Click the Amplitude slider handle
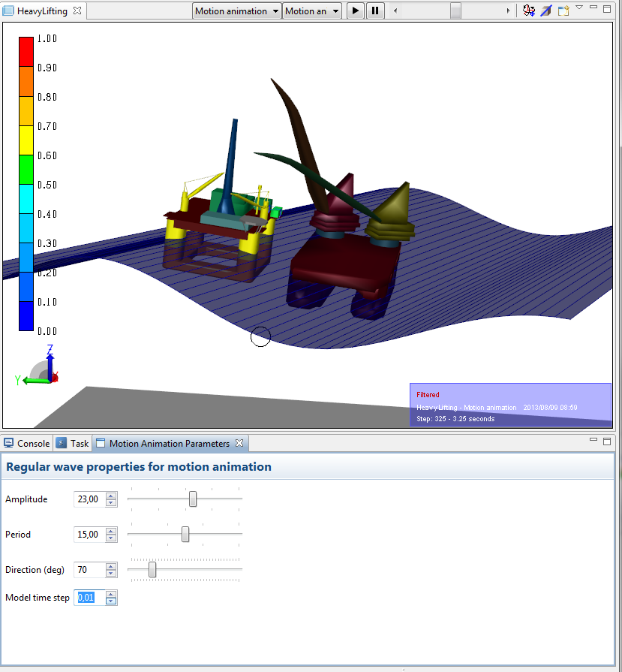This screenshot has height=672, width=622. 193,499
